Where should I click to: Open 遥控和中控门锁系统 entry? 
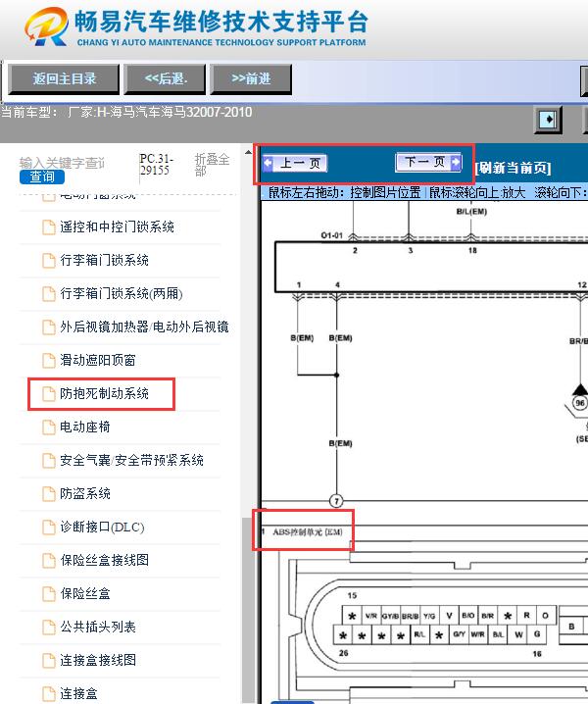tap(118, 227)
